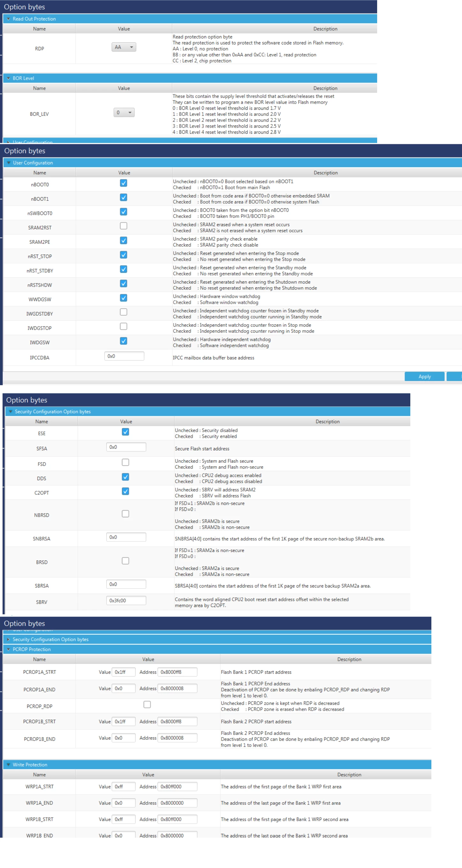Enable the FSD checkbox
The height and width of the screenshot is (868, 462).
coord(125,462)
